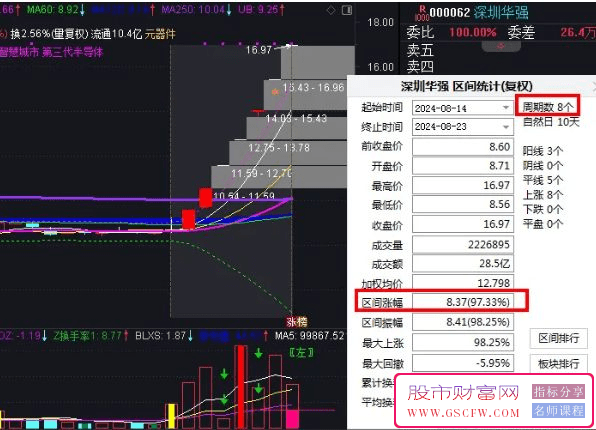Click the MA5: 99867.52 volume label
Screen dimensions: 596x430
pos(309,336)
